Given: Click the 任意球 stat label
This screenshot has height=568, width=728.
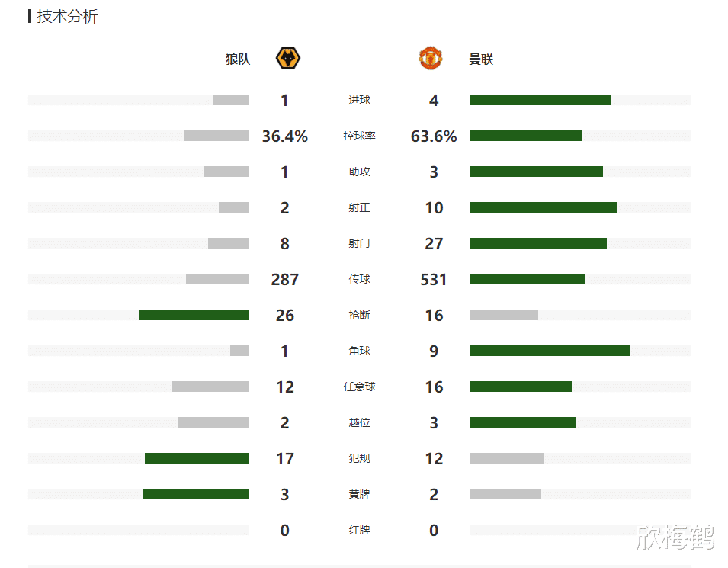Looking at the screenshot, I should 359,387.
